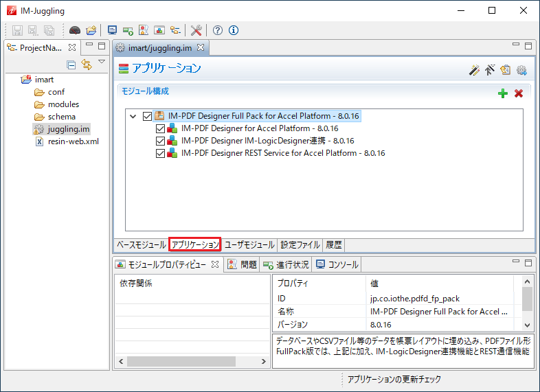This screenshot has width=540, height=392.
Task: Click the upward arrows update icon
Action: click(490, 70)
